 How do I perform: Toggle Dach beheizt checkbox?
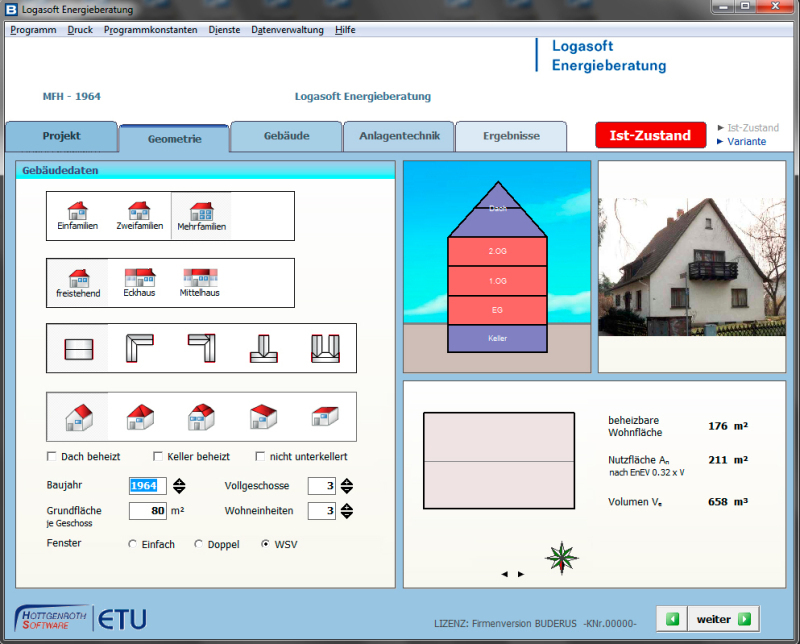52,456
